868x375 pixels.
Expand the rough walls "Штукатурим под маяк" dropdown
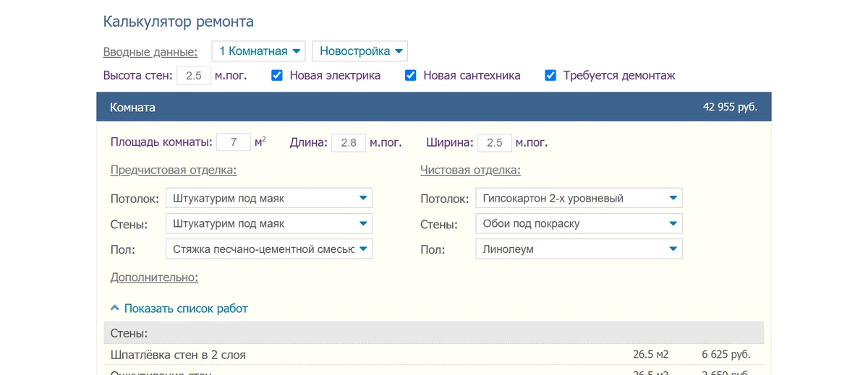[x=269, y=224]
